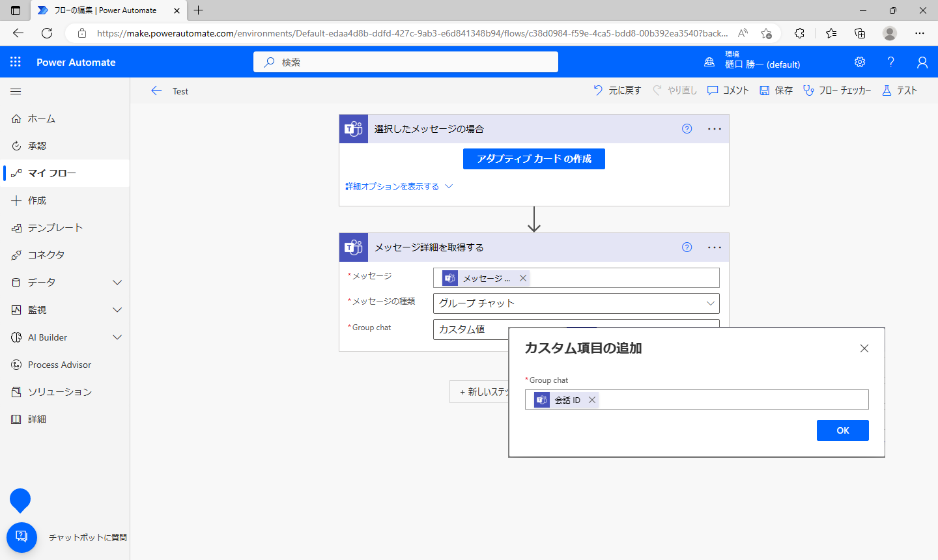Click the 新しいステップ button
This screenshot has height=560, width=938.
[x=479, y=392]
